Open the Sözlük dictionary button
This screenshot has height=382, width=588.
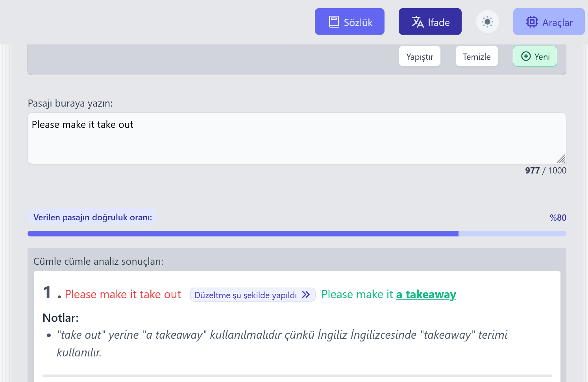pyautogui.click(x=349, y=22)
